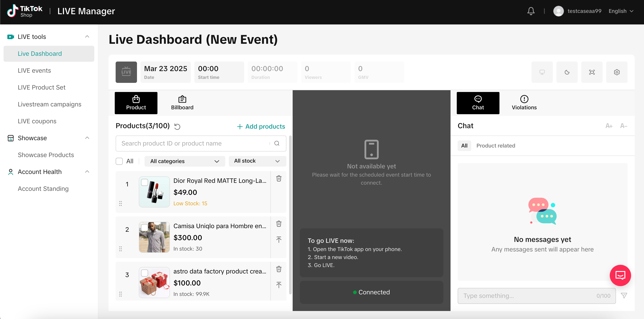Image resolution: width=644 pixels, height=319 pixels.
Task: Refresh the products list icon
Action: coord(177,126)
